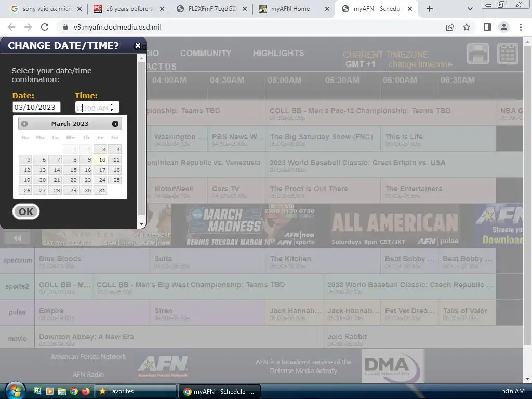This screenshot has width=532, height=399.
Task: Open the Community menu
Action: [x=206, y=54]
